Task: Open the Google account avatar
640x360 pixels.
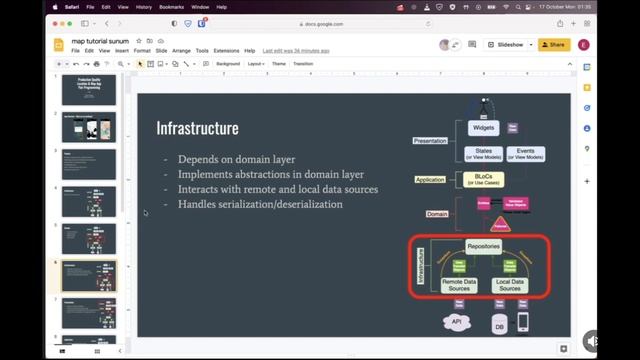Action: [584, 45]
